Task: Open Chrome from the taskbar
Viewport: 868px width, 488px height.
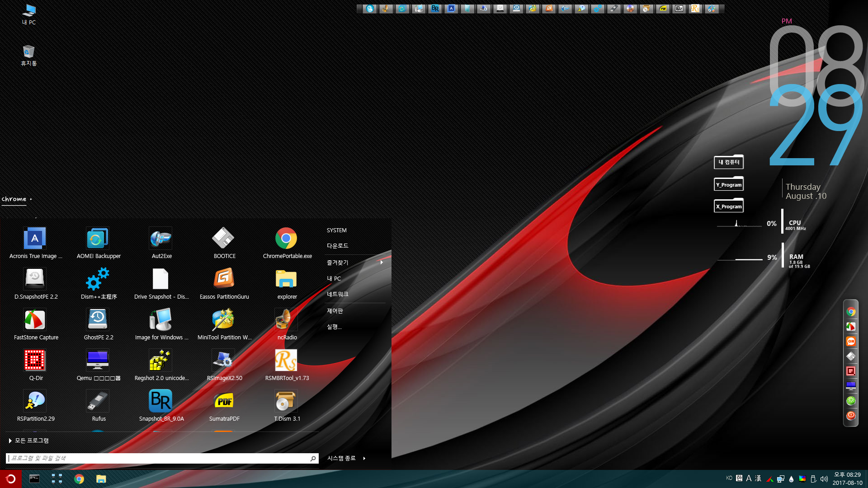Action: tap(79, 479)
